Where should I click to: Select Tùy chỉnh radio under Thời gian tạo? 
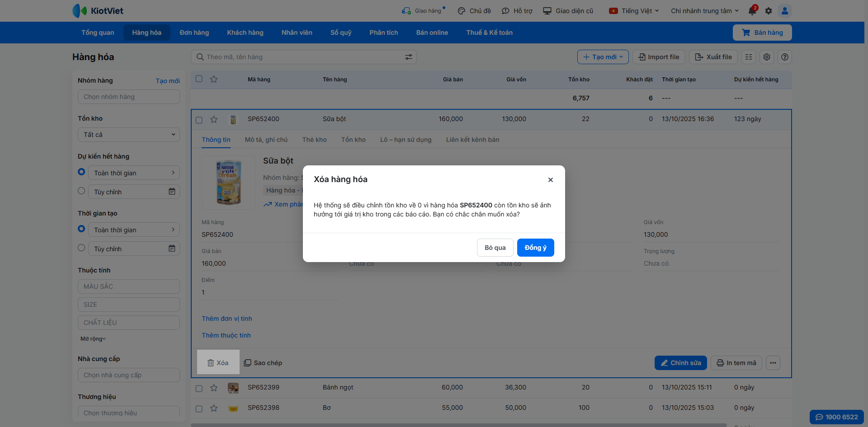pos(81,248)
